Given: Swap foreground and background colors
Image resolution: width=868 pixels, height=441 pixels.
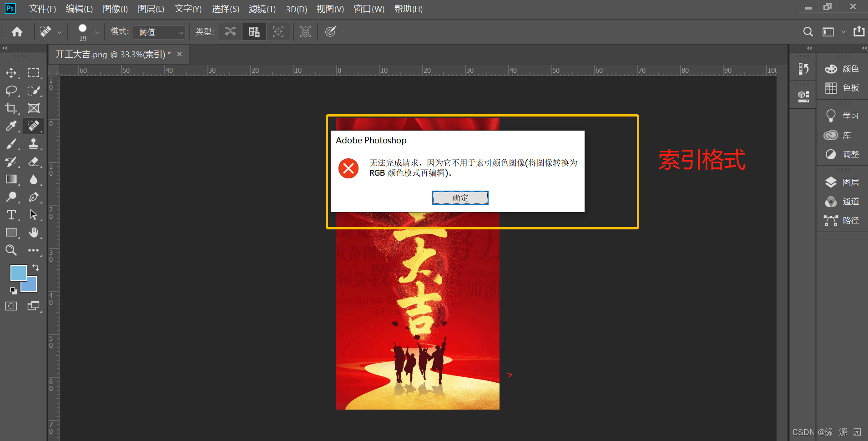Looking at the screenshot, I should [x=35, y=268].
